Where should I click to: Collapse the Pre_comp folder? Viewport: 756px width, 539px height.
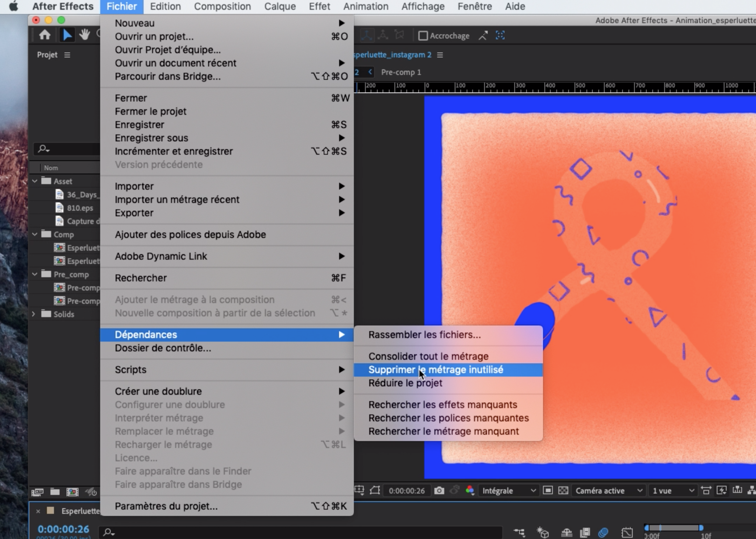pyautogui.click(x=35, y=274)
